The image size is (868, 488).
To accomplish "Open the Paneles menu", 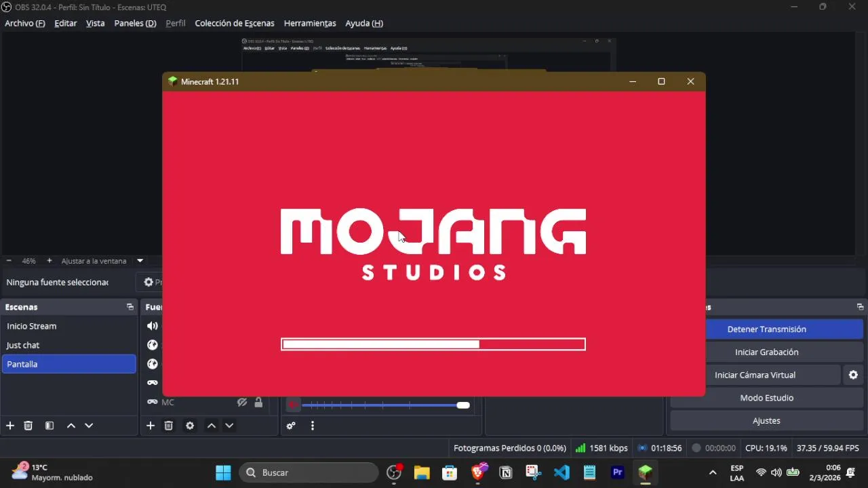I will click(x=135, y=23).
